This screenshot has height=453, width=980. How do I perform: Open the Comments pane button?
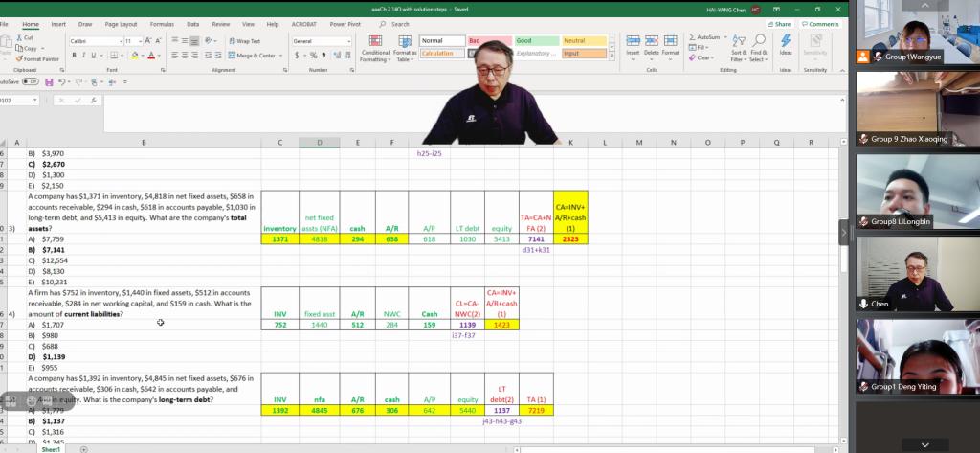point(821,24)
